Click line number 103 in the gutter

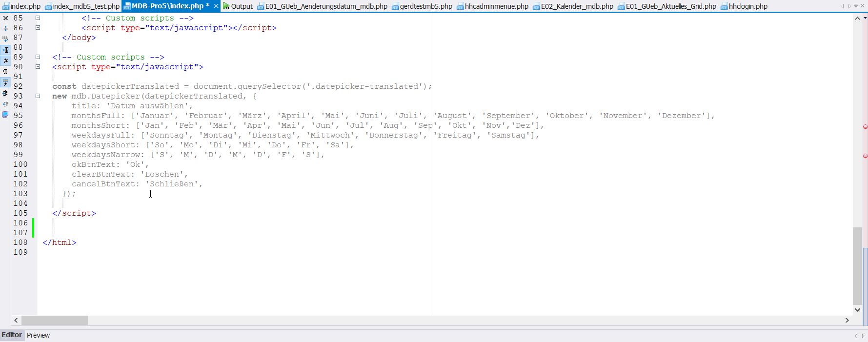click(20, 194)
